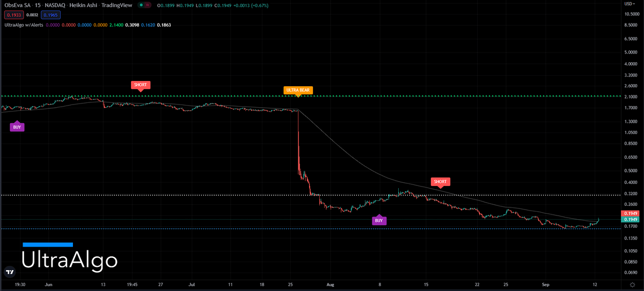This screenshot has width=644, height=291.
Task: Click the BUY signal label near June
Action: click(17, 127)
